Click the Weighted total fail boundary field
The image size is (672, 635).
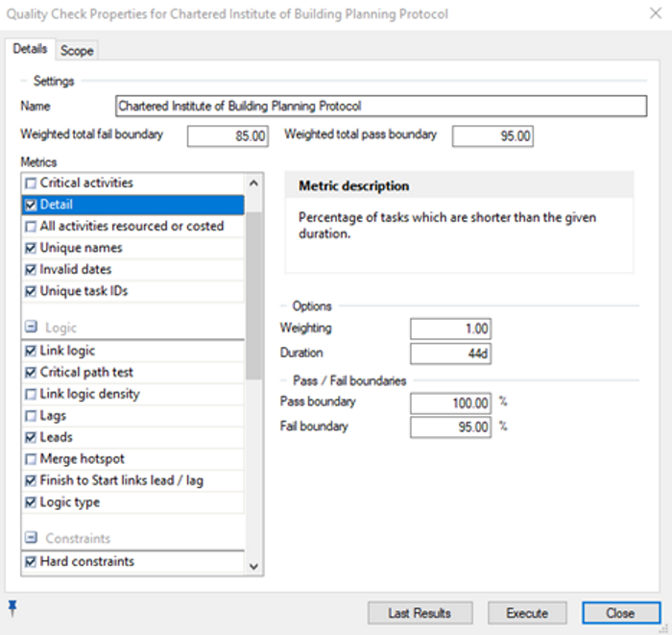[x=228, y=136]
